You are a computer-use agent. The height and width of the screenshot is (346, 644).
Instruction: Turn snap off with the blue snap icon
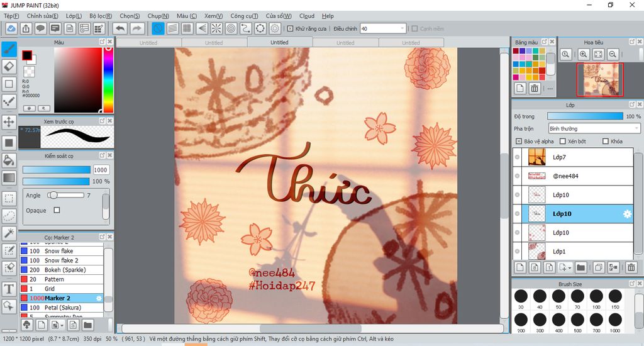[x=158, y=28]
